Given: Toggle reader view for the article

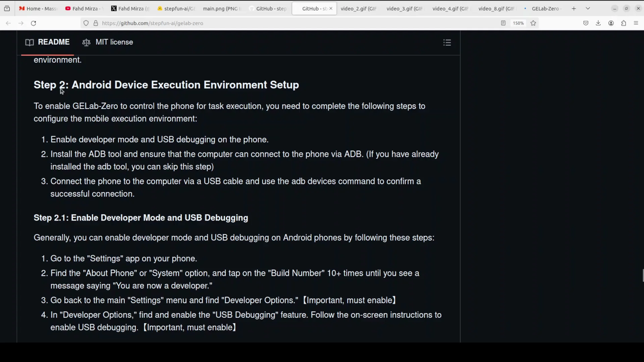Looking at the screenshot, I should coord(503,23).
